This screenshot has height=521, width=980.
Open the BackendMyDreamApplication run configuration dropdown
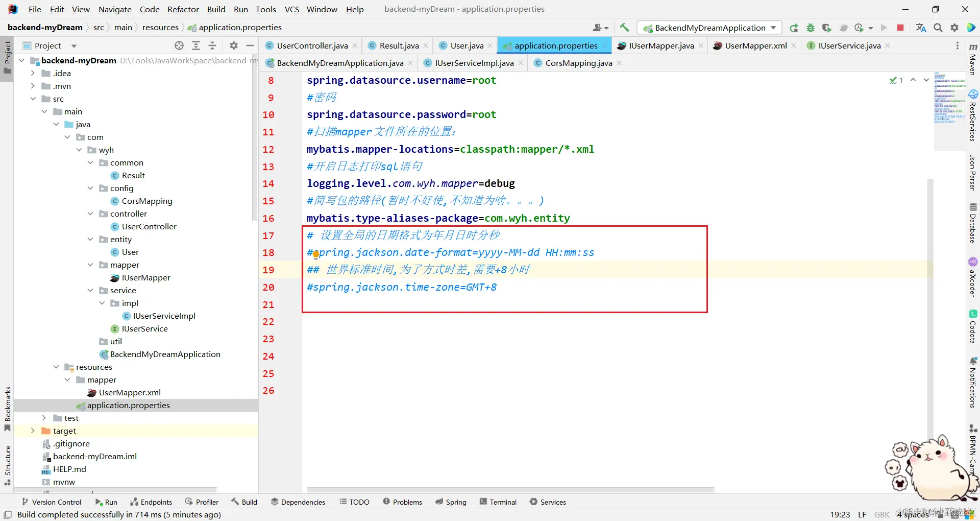click(x=710, y=28)
